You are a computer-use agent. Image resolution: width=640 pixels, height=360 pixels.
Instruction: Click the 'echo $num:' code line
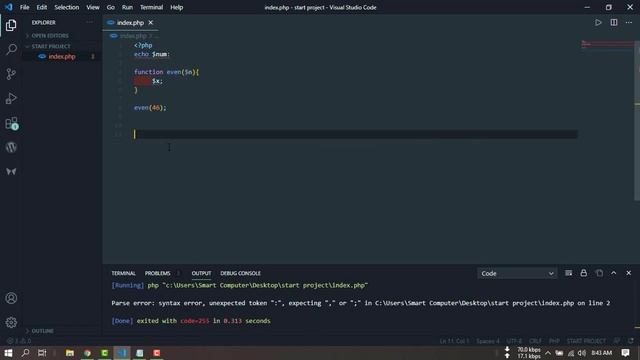[151, 54]
